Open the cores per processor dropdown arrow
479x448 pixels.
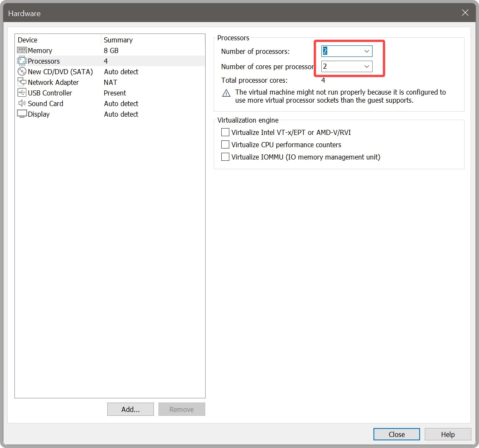coord(367,66)
